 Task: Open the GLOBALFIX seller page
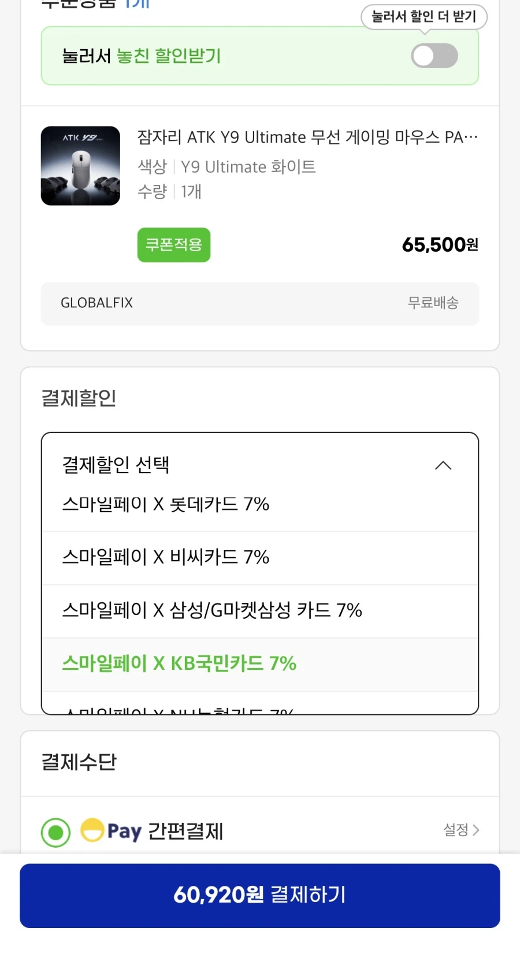click(97, 303)
